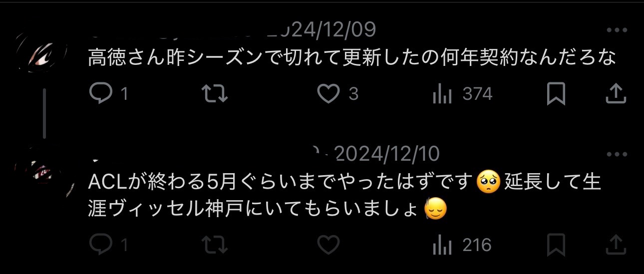
Task: Retweet the ACL reply tweet
Action: (x=214, y=245)
